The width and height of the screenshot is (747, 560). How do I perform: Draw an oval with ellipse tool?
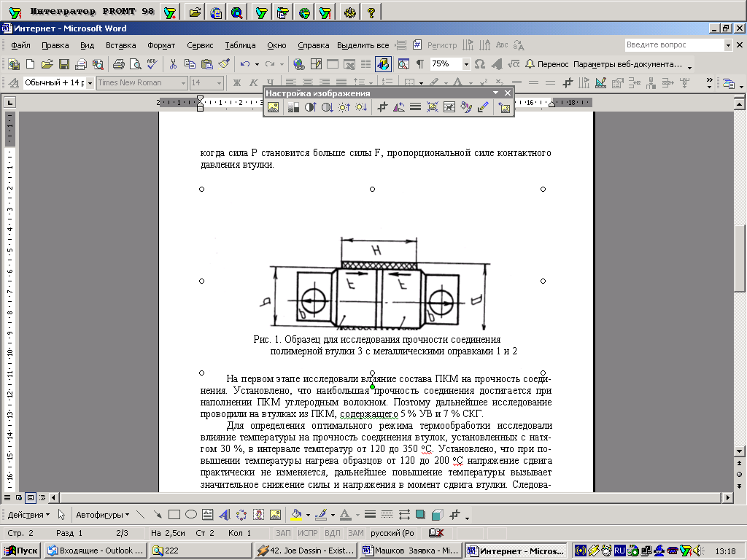click(191, 515)
